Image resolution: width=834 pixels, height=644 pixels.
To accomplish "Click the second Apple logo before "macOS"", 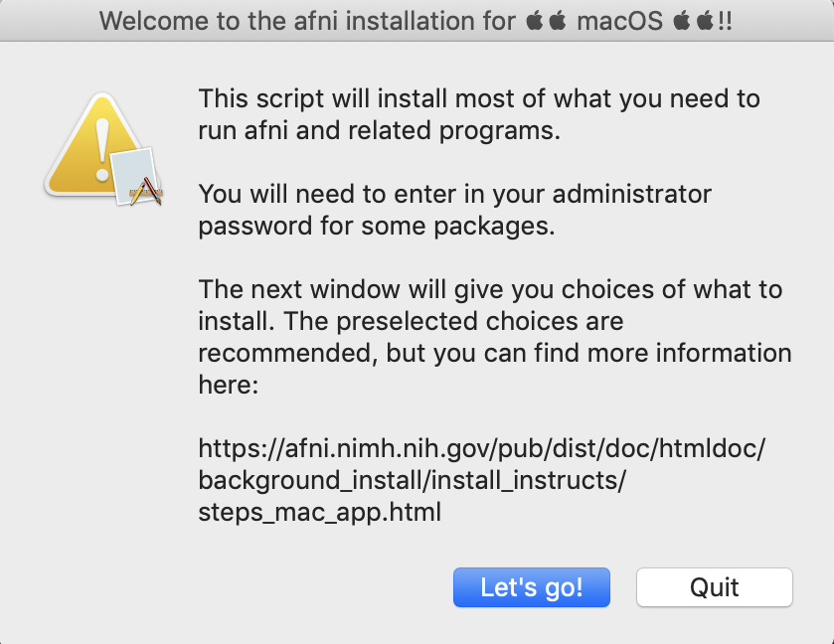I will pos(558,21).
